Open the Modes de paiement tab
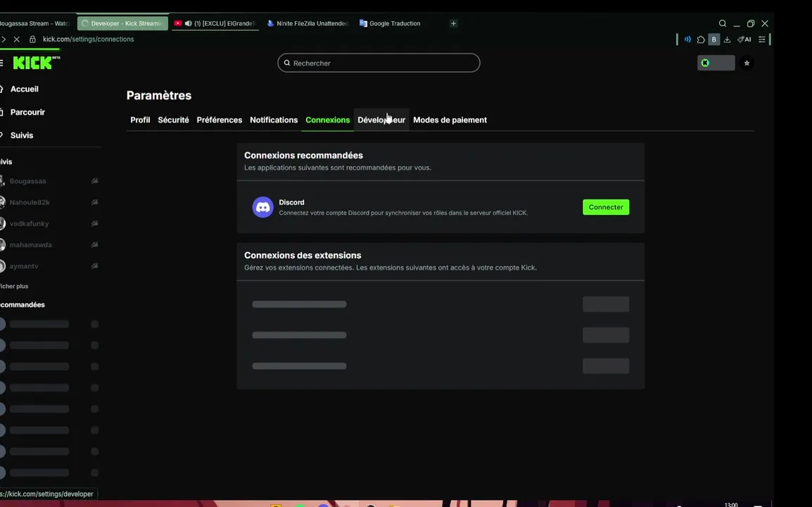Image resolution: width=812 pixels, height=507 pixels. (x=450, y=120)
